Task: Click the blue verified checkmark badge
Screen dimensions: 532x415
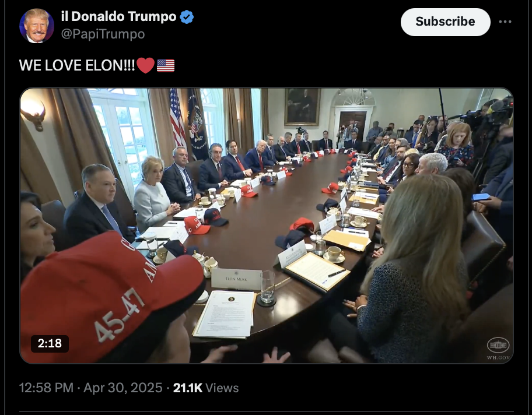Action: point(187,17)
